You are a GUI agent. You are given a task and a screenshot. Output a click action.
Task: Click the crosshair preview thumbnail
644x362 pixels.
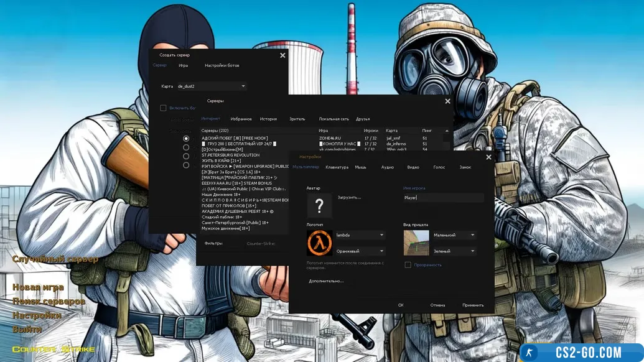416,243
